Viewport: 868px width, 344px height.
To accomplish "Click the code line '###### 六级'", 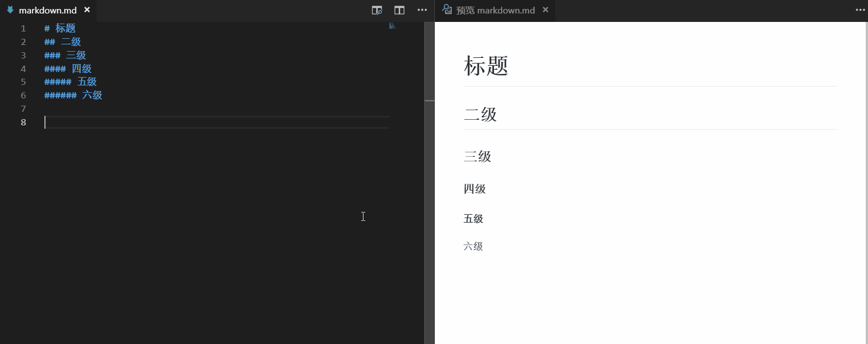I will [x=74, y=96].
